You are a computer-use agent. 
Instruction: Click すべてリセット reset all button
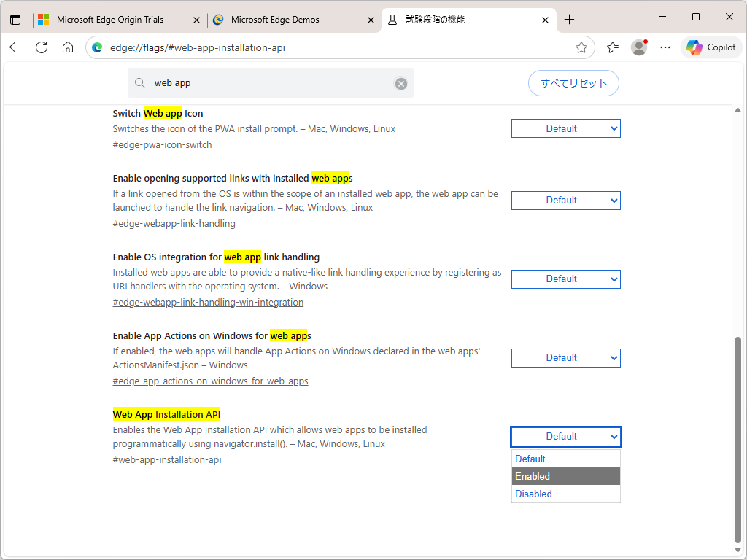click(573, 83)
